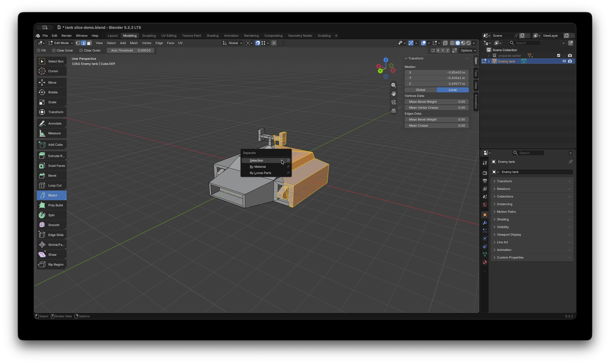
Task: Select the Bisect tool
Action: pos(52,195)
